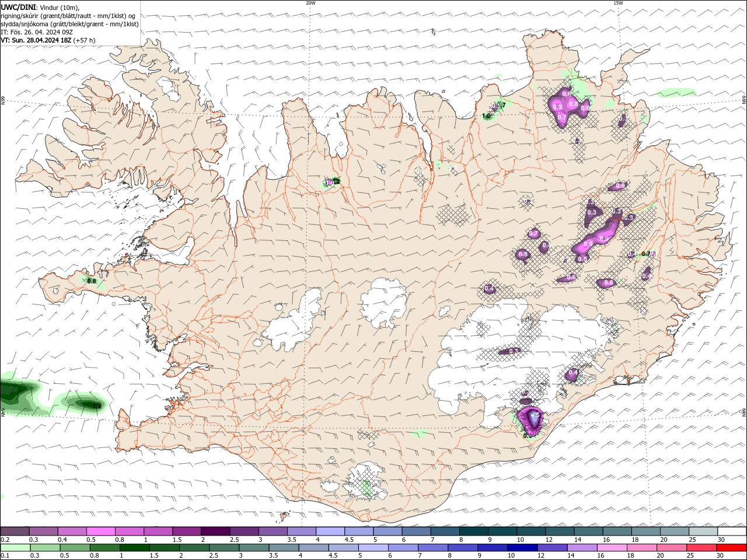Pick the dark teal upper swatch starting at 8
747x560 pixels.
(x=473, y=531)
